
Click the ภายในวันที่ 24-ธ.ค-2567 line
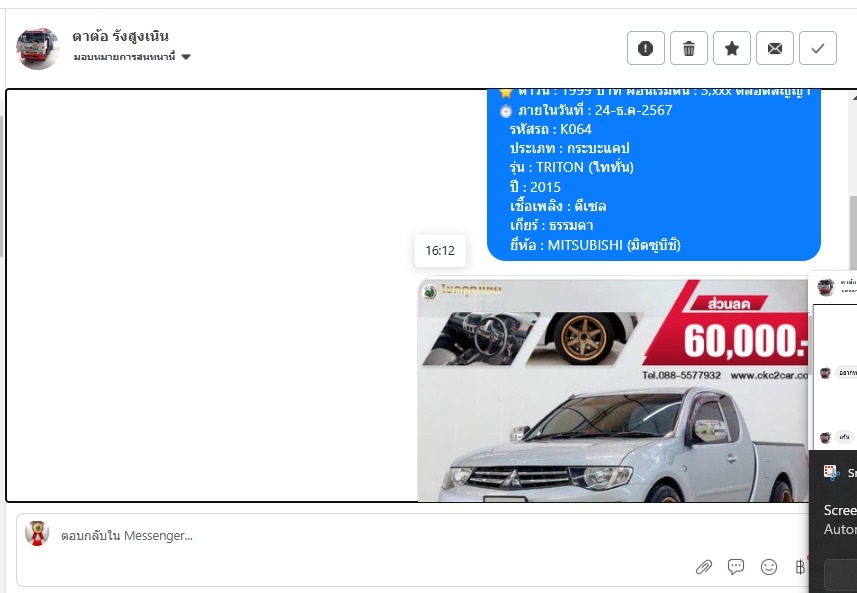(595, 110)
